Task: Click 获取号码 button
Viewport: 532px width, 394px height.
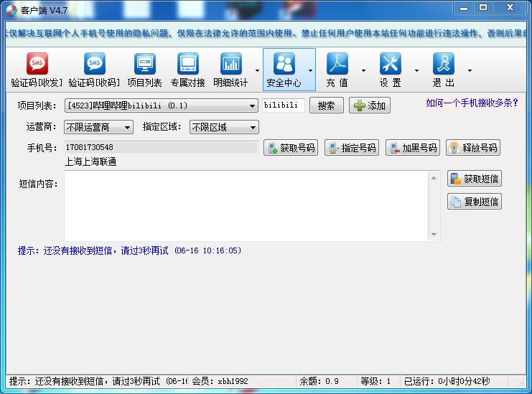Action: point(291,148)
